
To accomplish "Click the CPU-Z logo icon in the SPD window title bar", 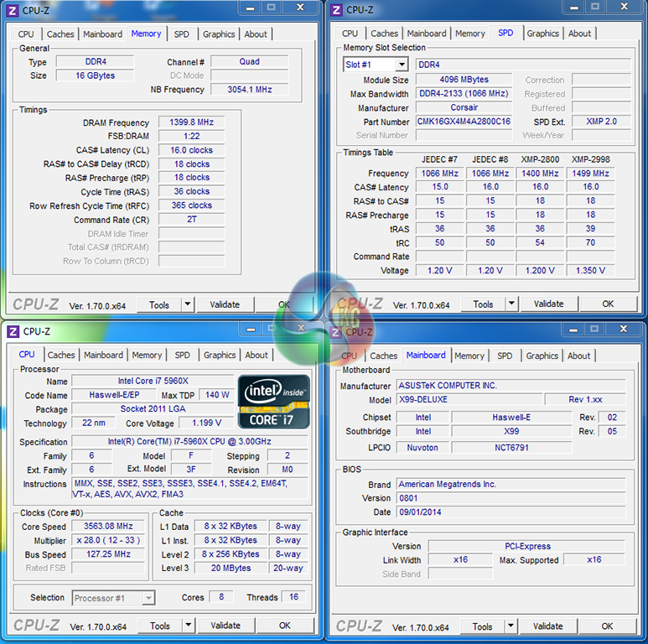I will coord(336,10).
